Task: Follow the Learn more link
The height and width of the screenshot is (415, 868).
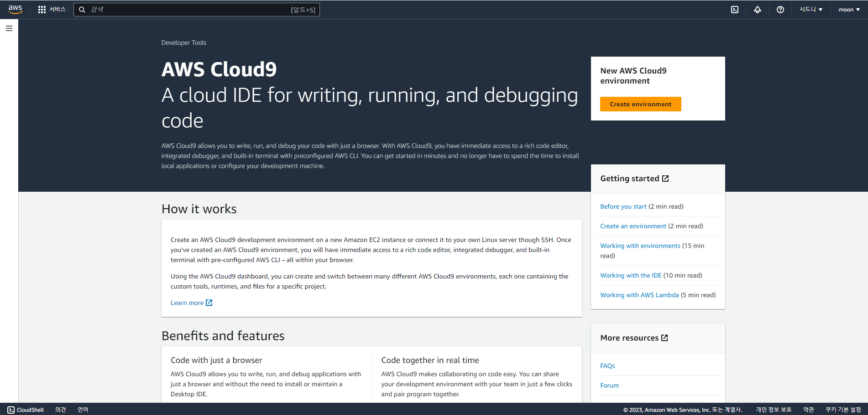Action: click(x=187, y=303)
